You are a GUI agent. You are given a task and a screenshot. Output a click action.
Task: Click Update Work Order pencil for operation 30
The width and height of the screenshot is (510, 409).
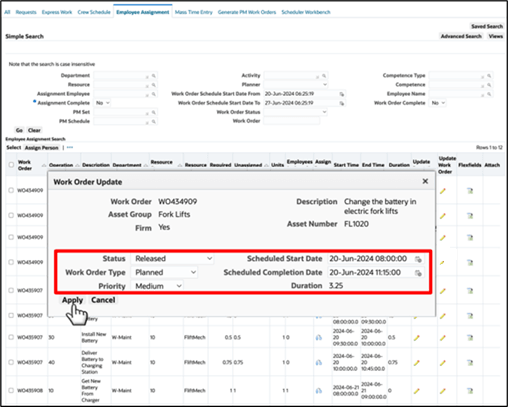[443, 338]
